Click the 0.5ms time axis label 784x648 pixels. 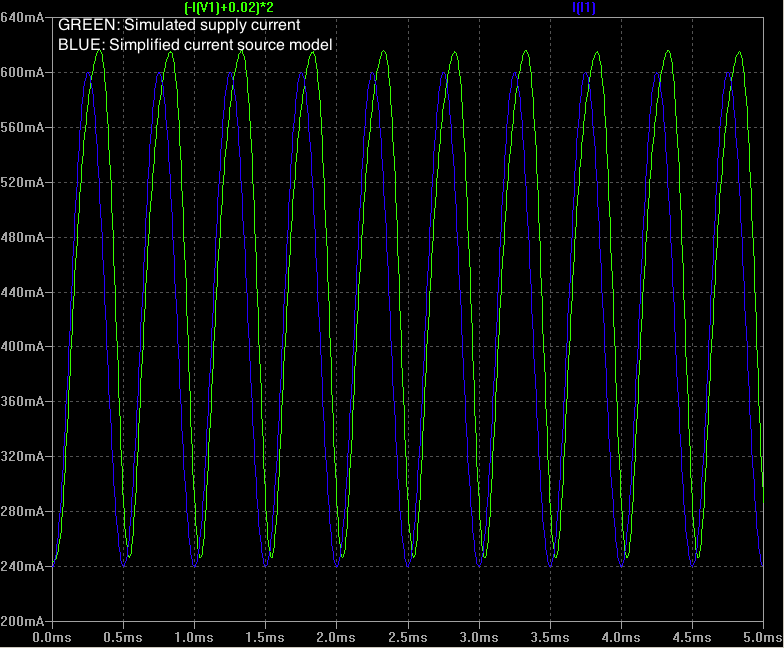[x=123, y=638]
